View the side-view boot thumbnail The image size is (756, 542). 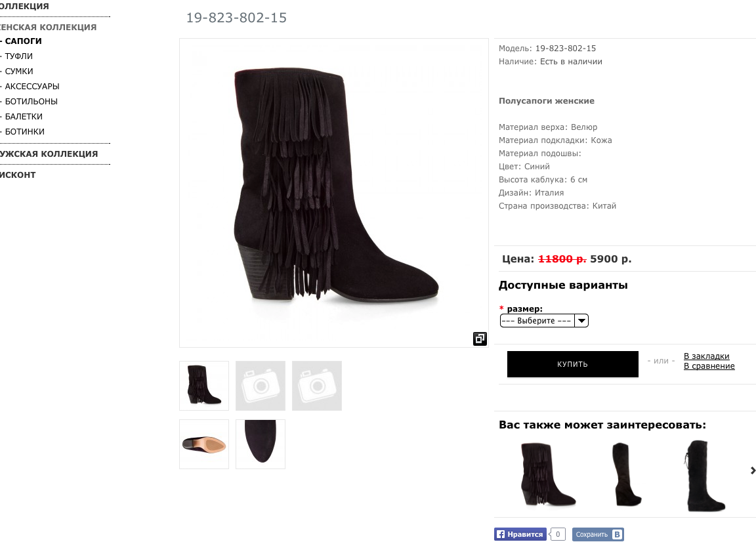(204, 386)
